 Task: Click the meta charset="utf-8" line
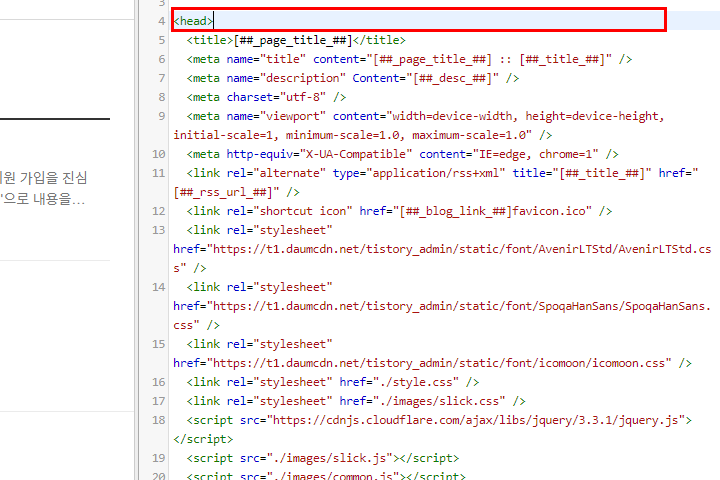click(266, 97)
